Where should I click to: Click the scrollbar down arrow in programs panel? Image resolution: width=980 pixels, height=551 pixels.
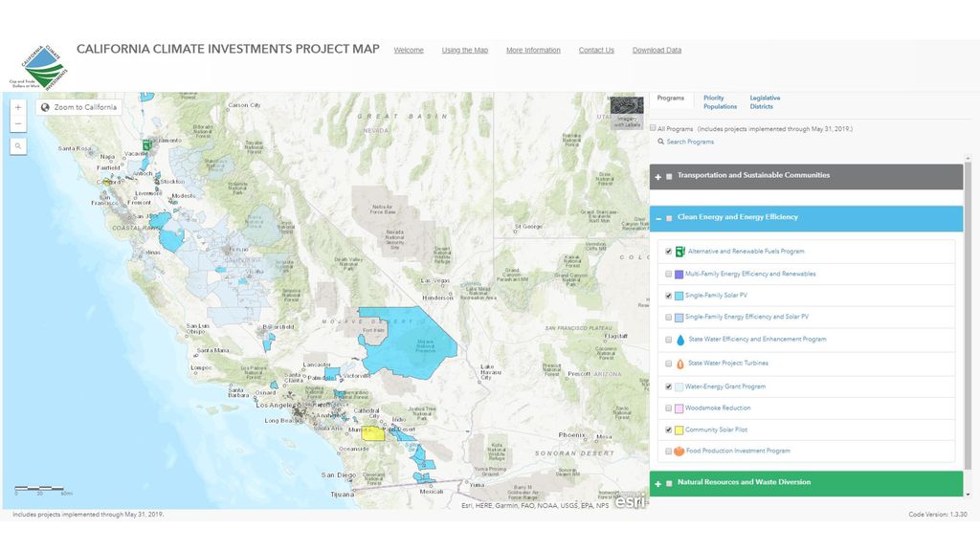[x=968, y=494]
